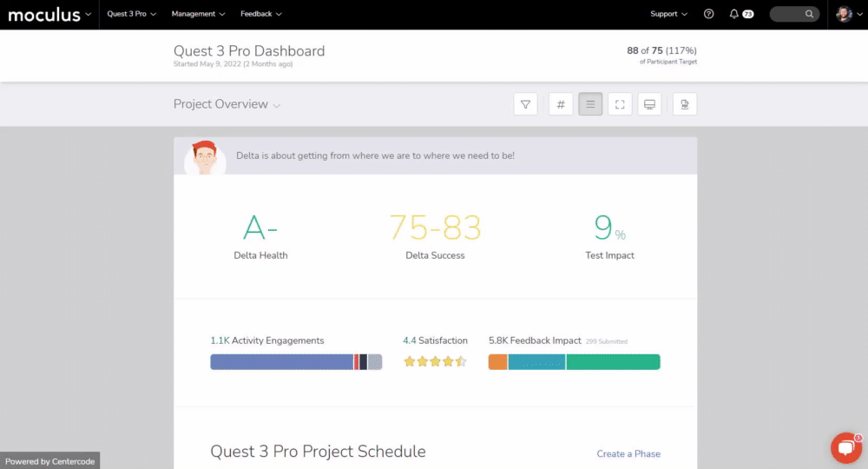Expand the Quest 3 Pro menu
This screenshot has height=469, width=868.
point(131,14)
